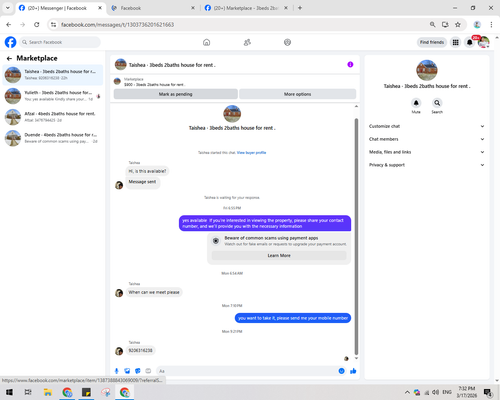Open the clock showing 7:32 PM
The width and height of the screenshot is (500, 400).
(x=467, y=392)
